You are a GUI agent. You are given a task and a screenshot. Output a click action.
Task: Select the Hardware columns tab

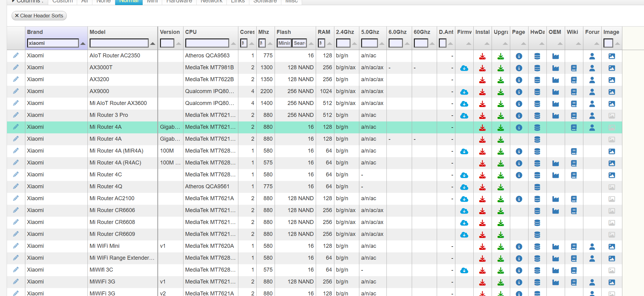(x=179, y=2)
